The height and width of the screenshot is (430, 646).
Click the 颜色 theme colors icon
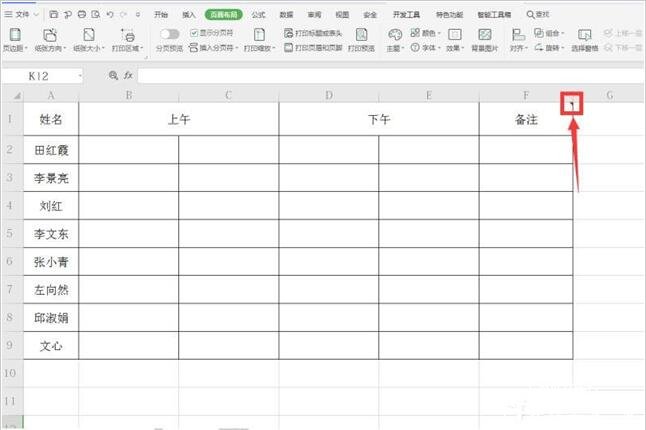(x=415, y=33)
